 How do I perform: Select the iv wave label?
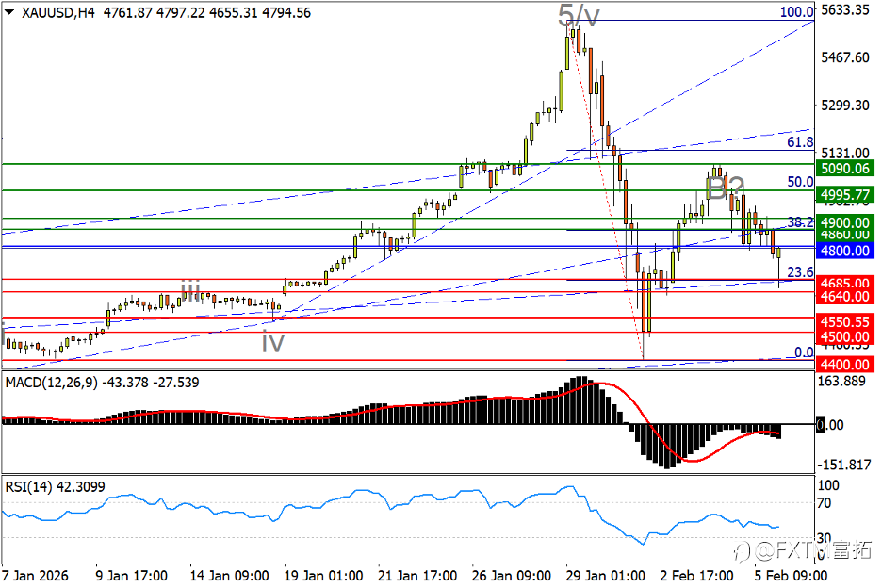pos(273,342)
